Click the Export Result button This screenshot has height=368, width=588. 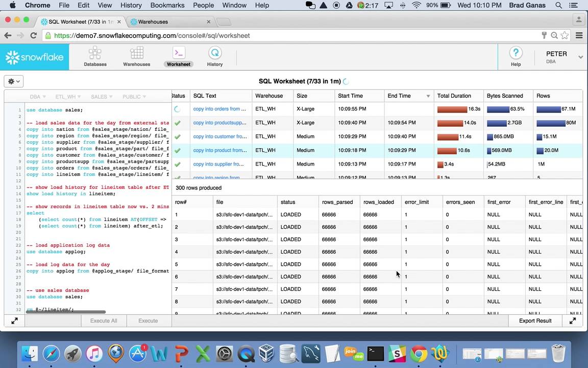tap(535, 320)
